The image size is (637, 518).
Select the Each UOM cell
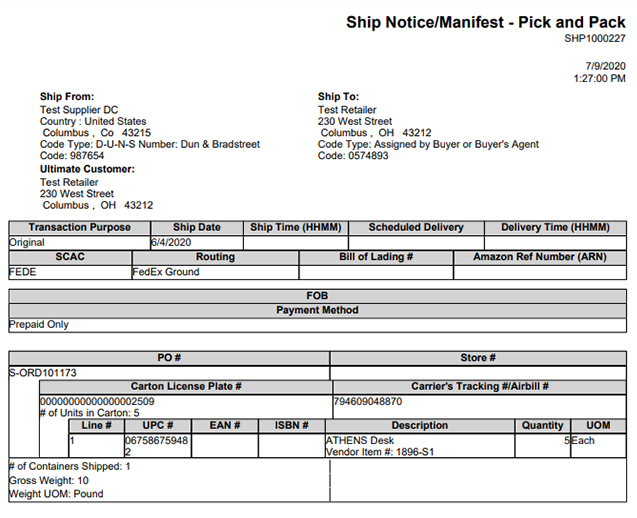[584, 440]
